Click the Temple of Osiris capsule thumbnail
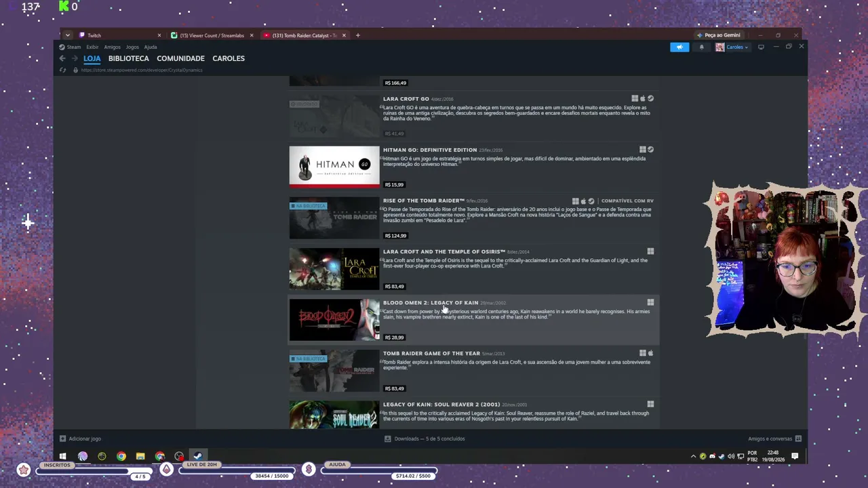Screen dimensions: 868x488 coord(334,268)
